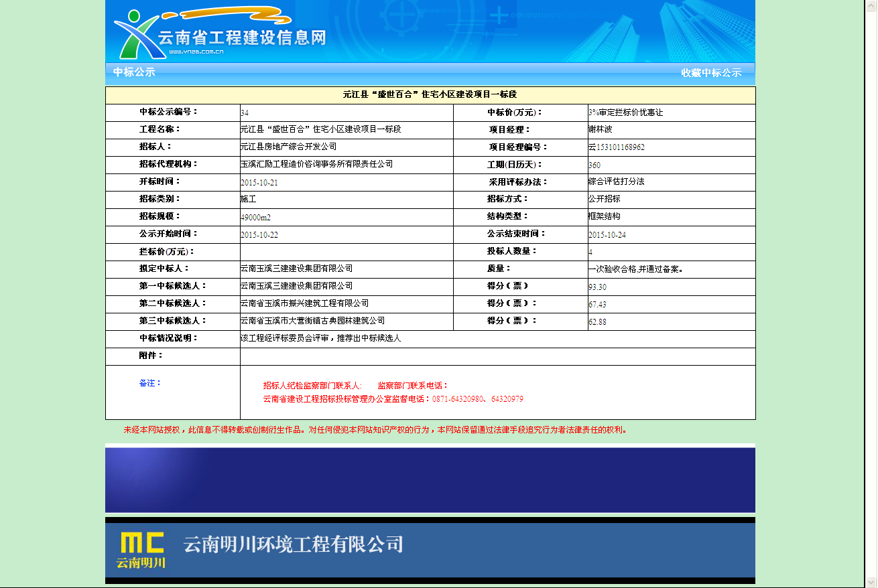Click the 招标人纪检监察部门联系人 red text
This screenshot has width=878, height=588.
312,386
